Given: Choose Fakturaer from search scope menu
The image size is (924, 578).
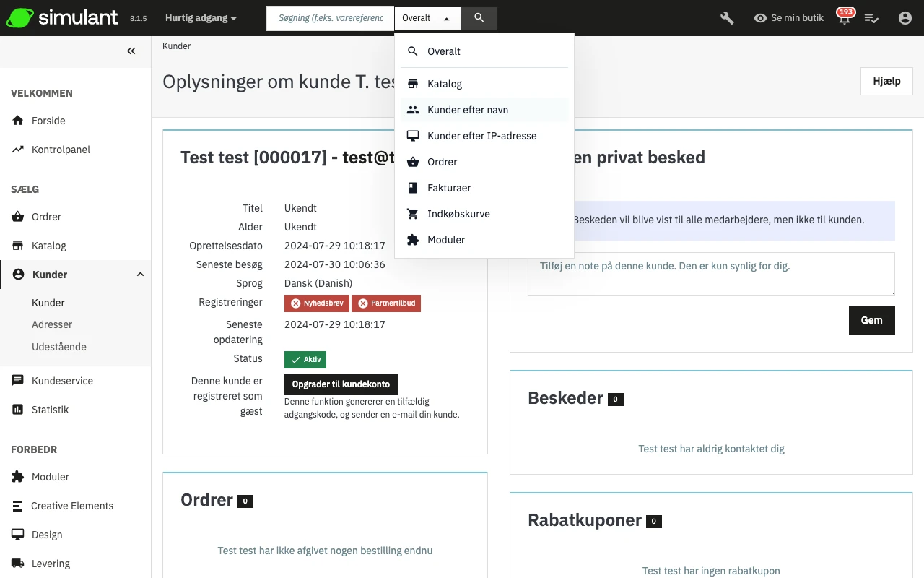Looking at the screenshot, I should pos(449,188).
